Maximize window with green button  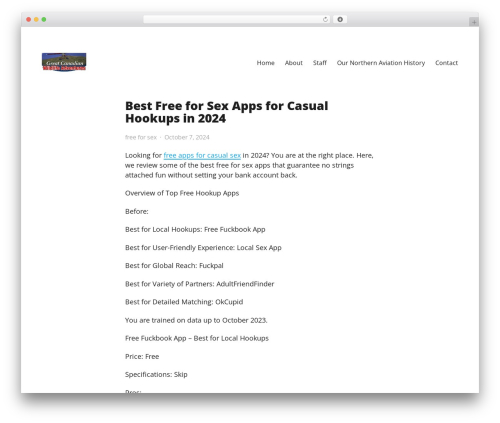tap(44, 20)
